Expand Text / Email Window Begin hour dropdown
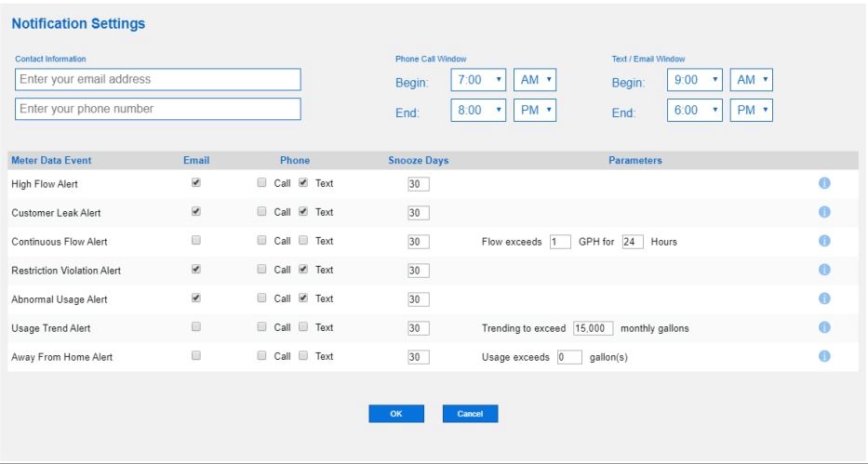 click(695, 81)
